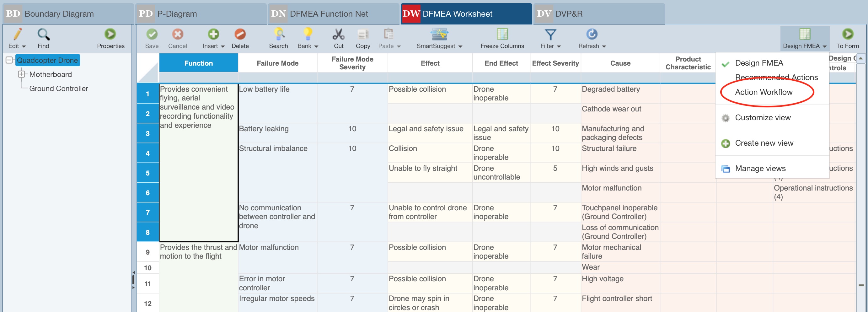Image resolution: width=868 pixels, height=312 pixels.
Task: Expand the Motherboard tree node
Action: tap(22, 74)
